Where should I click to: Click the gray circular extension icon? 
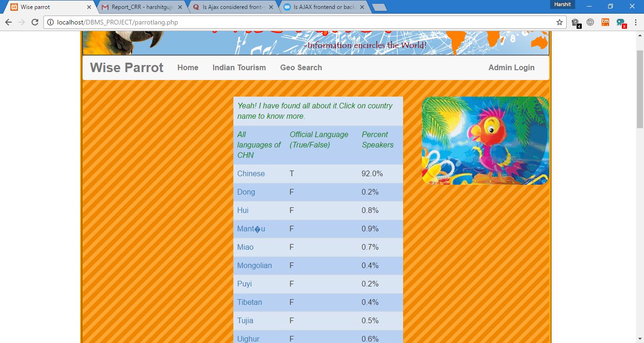tap(590, 22)
